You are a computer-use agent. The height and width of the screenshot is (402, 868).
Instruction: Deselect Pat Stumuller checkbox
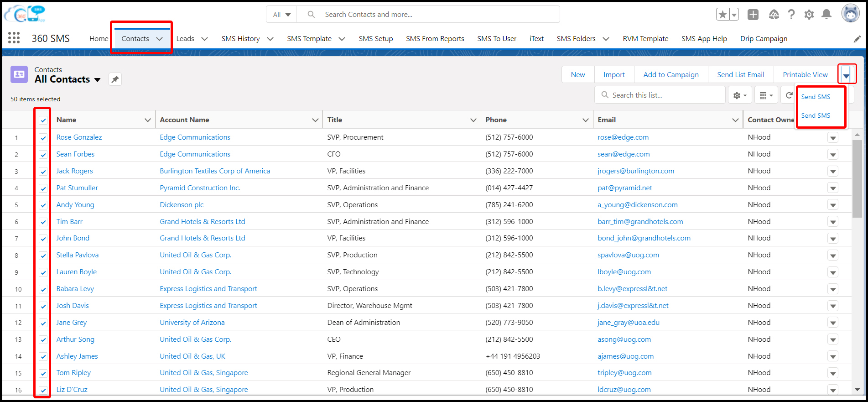[43, 188]
